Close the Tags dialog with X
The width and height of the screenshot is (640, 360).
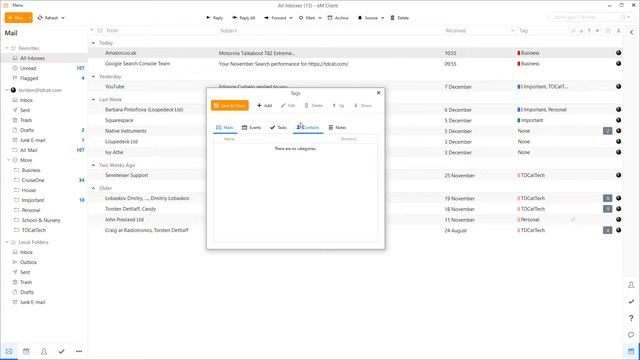coord(378,93)
